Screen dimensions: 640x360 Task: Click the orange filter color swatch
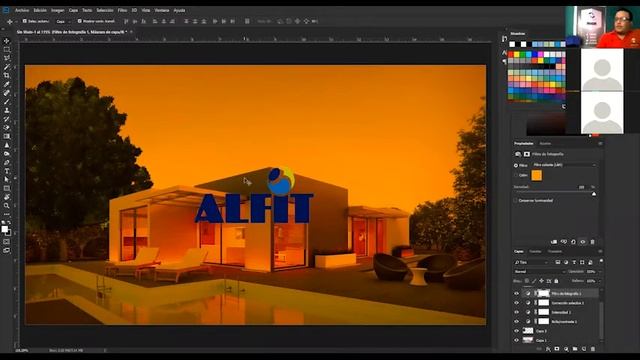tap(537, 176)
